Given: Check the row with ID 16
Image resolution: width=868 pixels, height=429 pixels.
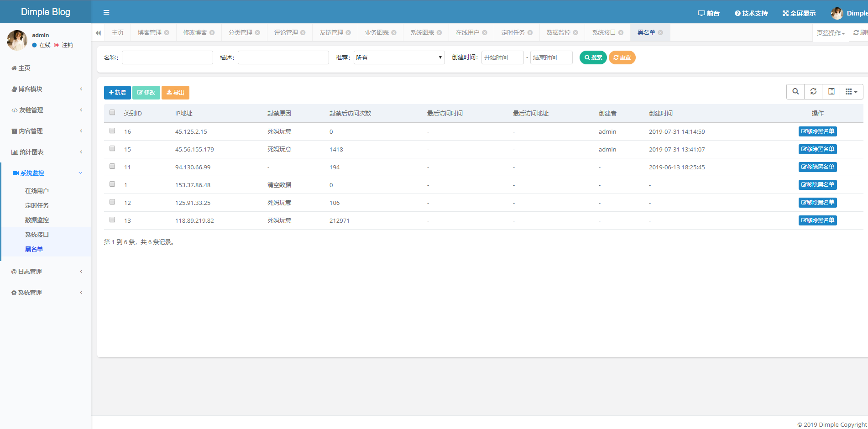Looking at the screenshot, I should [112, 131].
